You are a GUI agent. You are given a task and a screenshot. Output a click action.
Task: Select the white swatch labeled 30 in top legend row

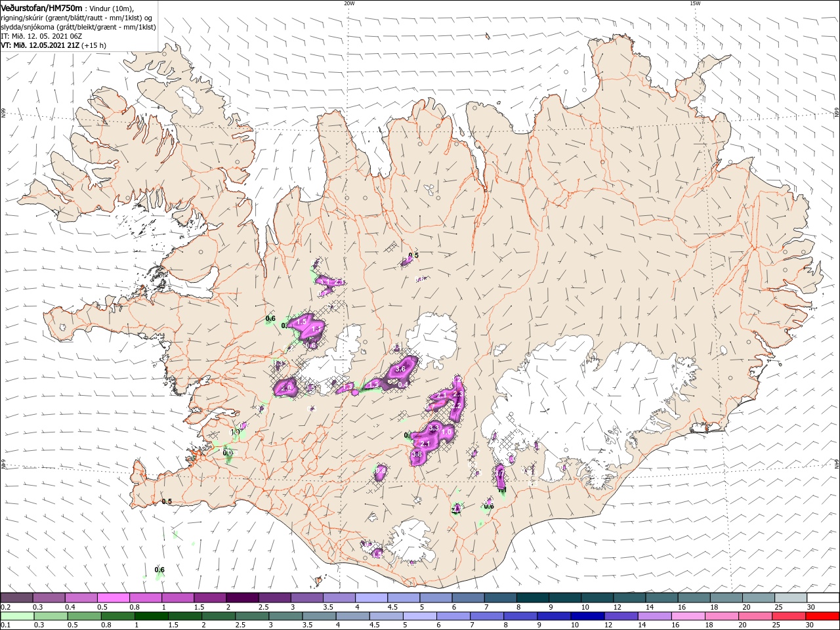(x=823, y=598)
